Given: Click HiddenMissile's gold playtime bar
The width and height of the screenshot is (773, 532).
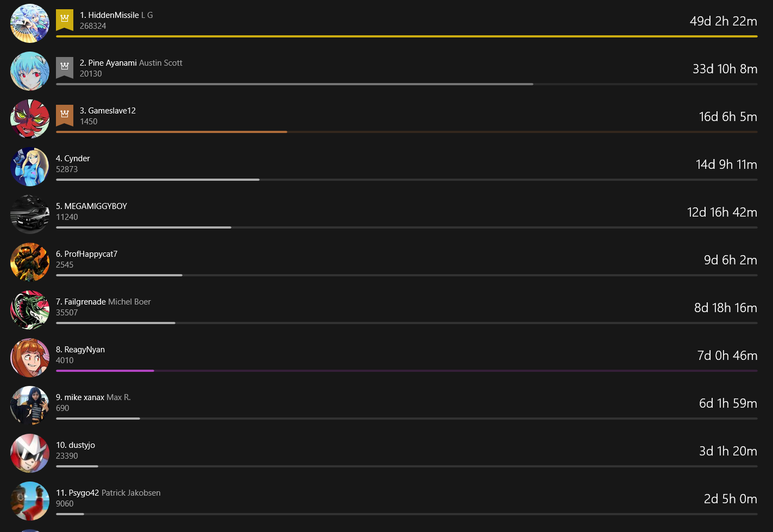Looking at the screenshot, I should click(x=406, y=36).
